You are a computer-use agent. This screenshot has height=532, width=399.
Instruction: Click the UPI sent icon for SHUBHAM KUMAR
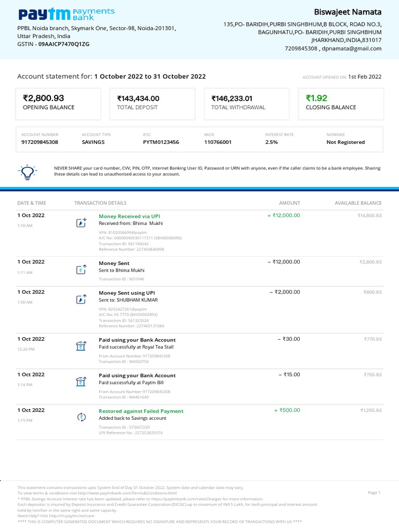81,299
